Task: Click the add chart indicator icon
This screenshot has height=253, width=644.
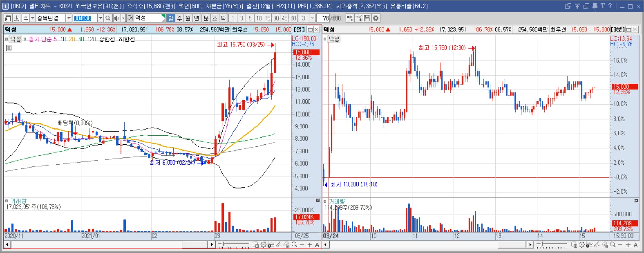Action: coord(350,18)
